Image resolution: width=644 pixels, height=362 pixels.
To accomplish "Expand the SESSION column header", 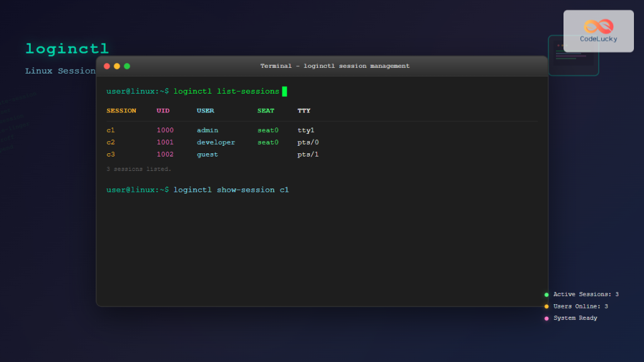I will tap(121, 111).
